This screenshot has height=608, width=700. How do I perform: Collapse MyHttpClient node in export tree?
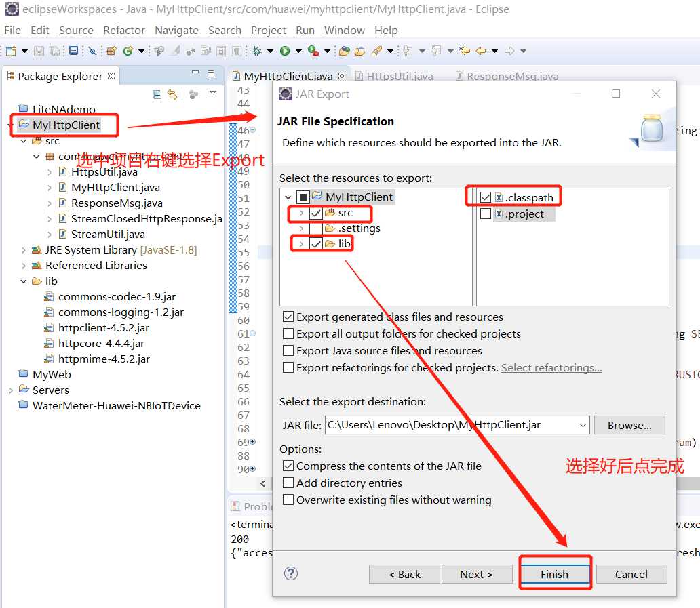(x=288, y=197)
